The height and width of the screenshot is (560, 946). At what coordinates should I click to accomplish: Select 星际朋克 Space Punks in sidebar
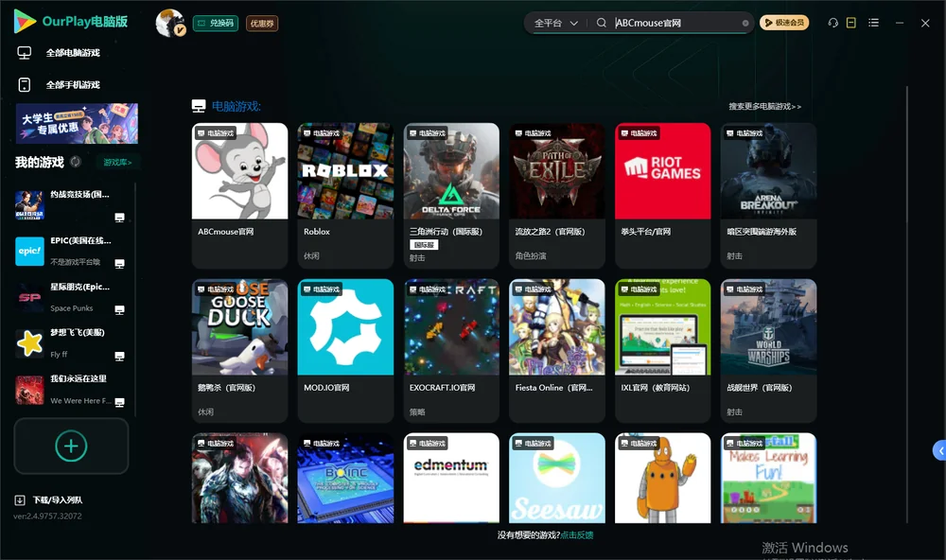(71, 297)
